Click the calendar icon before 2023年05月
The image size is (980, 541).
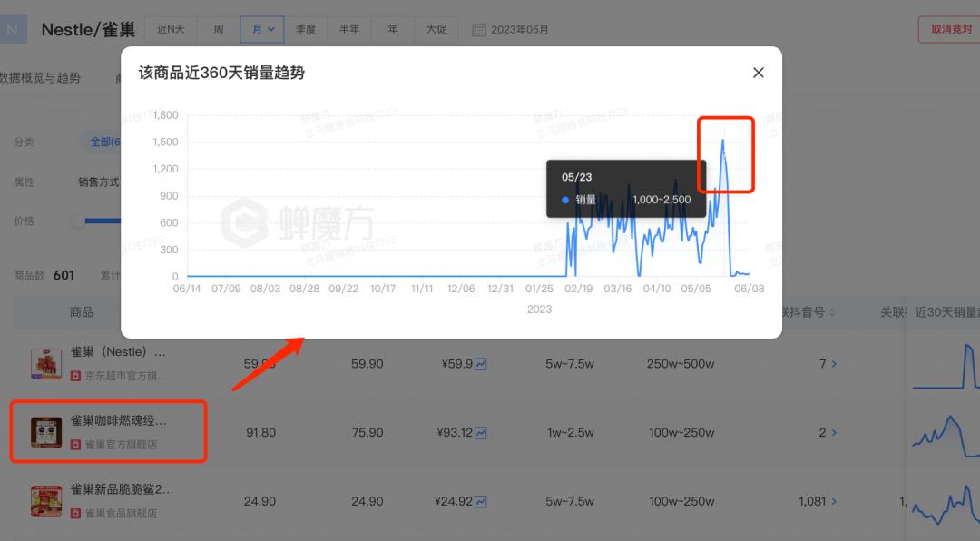point(478,29)
